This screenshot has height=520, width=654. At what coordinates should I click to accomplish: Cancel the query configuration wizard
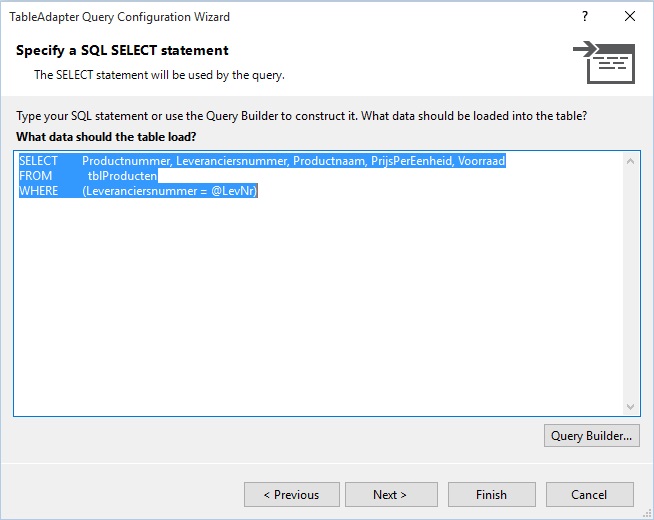(x=589, y=495)
